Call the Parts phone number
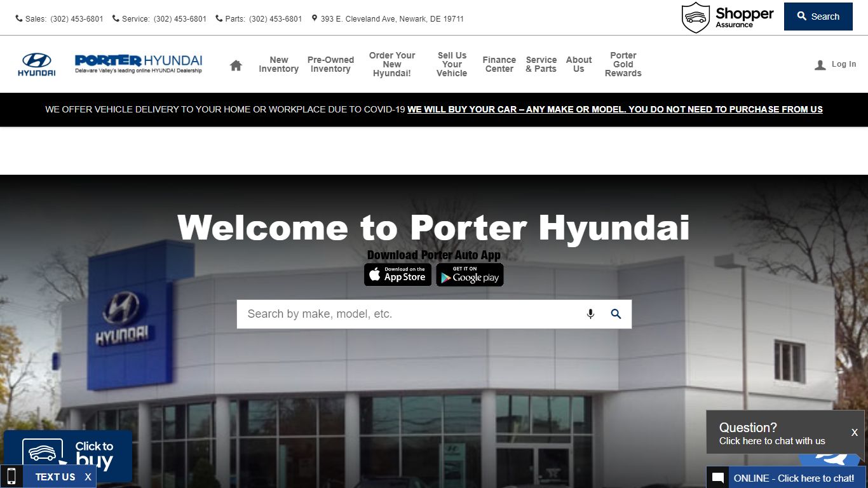Image resolution: width=868 pixels, height=488 pixels. 276,19
